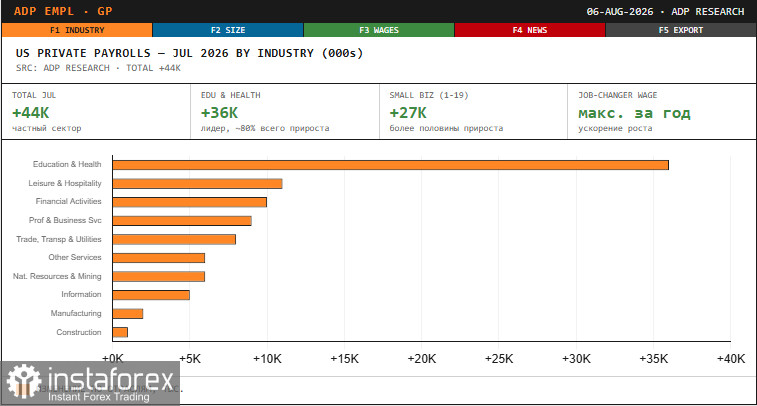
Task: Click the Other Services bar
Action: pyautogui.click(x=158, y=258)
